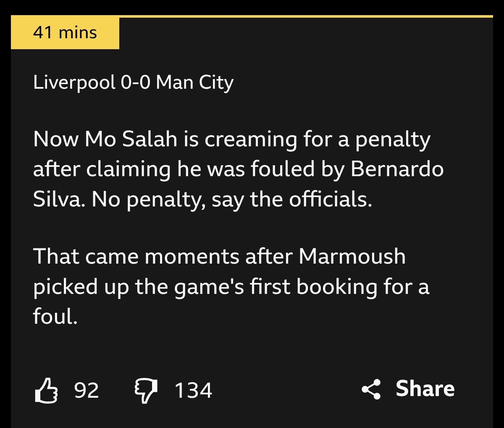Click the thumbs down dislike icon

146,391
